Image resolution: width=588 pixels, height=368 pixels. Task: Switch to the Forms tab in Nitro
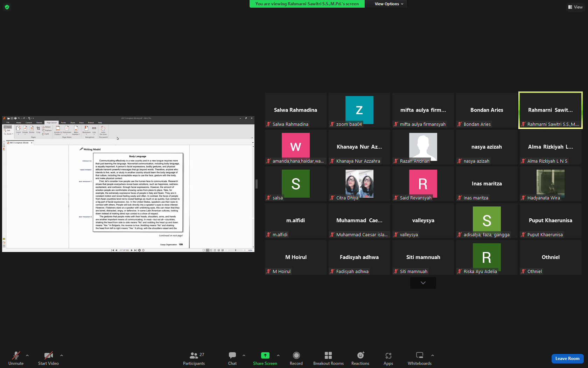click(63, 123)
